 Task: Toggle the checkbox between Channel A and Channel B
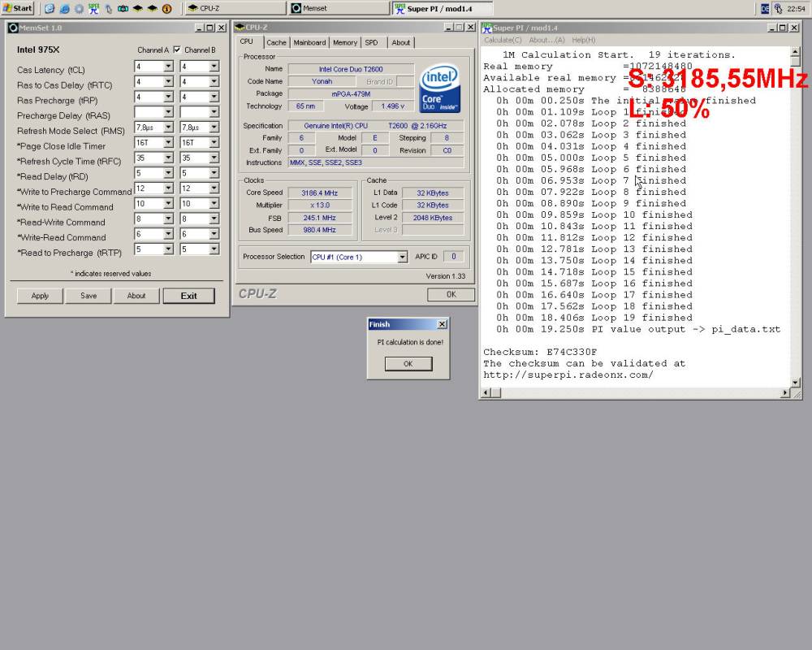tap(177, 50)
